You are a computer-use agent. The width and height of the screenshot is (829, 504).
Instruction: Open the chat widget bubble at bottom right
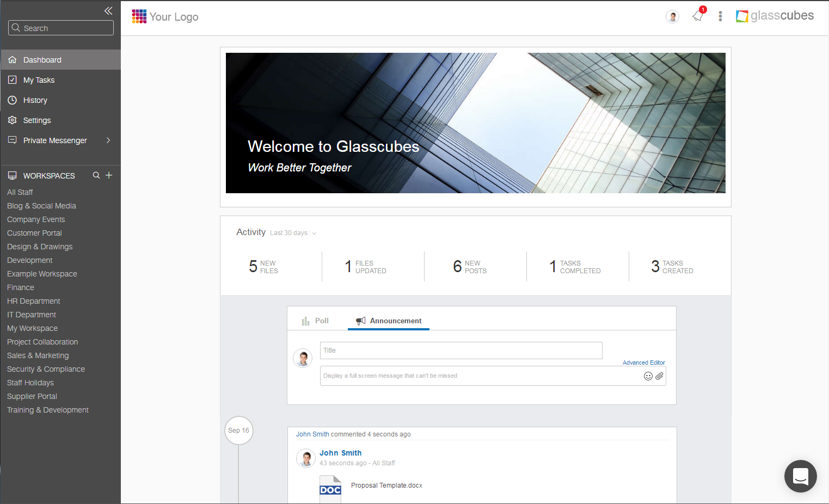click(x=800, y=476)
